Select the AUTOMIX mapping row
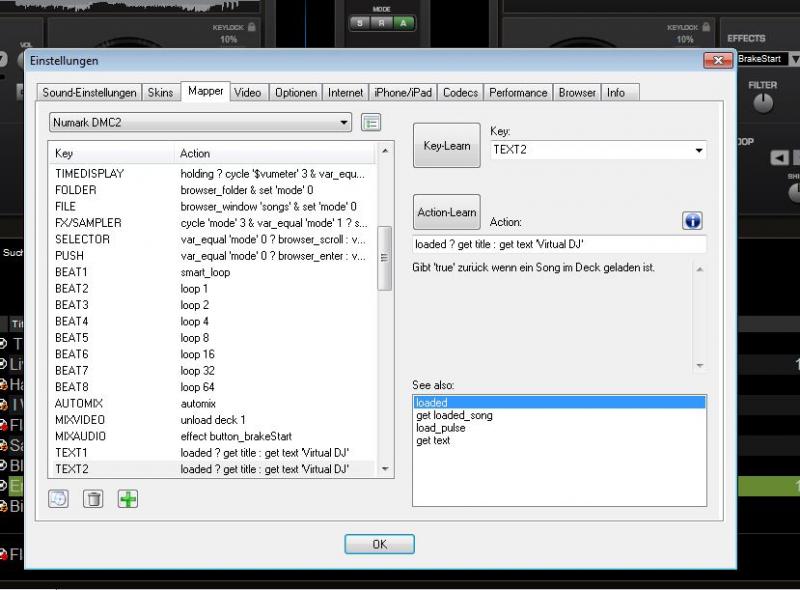 (x=212, y=403)
